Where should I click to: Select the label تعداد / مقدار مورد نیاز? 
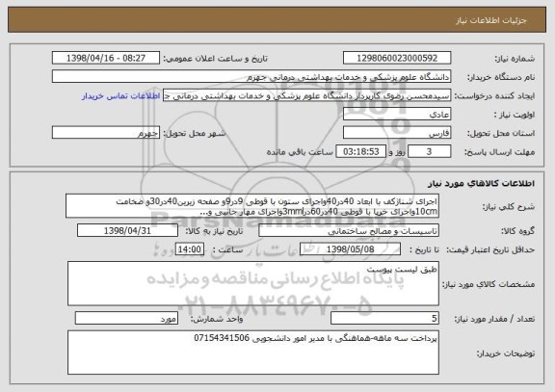coord(494,319)
